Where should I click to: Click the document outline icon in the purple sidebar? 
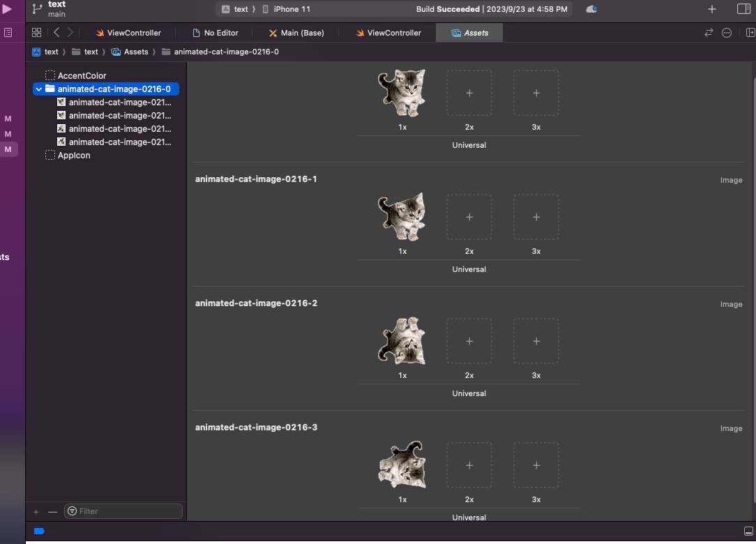pyautogui.click(x=8, y=32)
